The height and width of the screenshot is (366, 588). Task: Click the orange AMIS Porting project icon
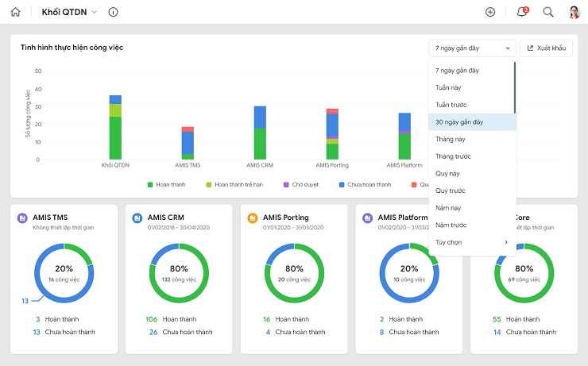(253, 218)
